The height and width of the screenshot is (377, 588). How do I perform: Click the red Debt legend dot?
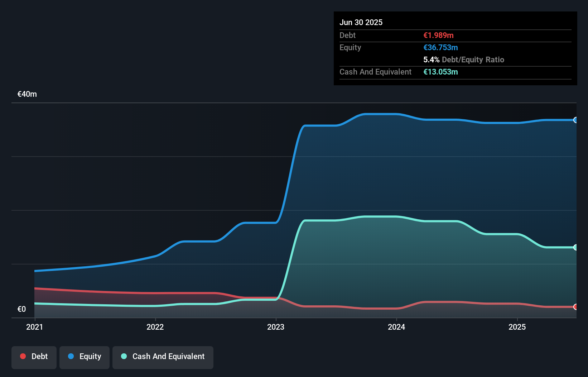[x=23, y=356]
